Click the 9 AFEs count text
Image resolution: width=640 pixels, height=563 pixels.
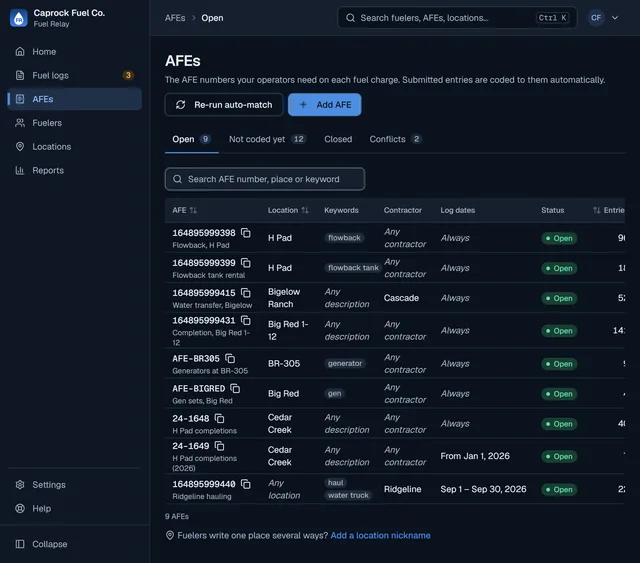click(177, 516)
